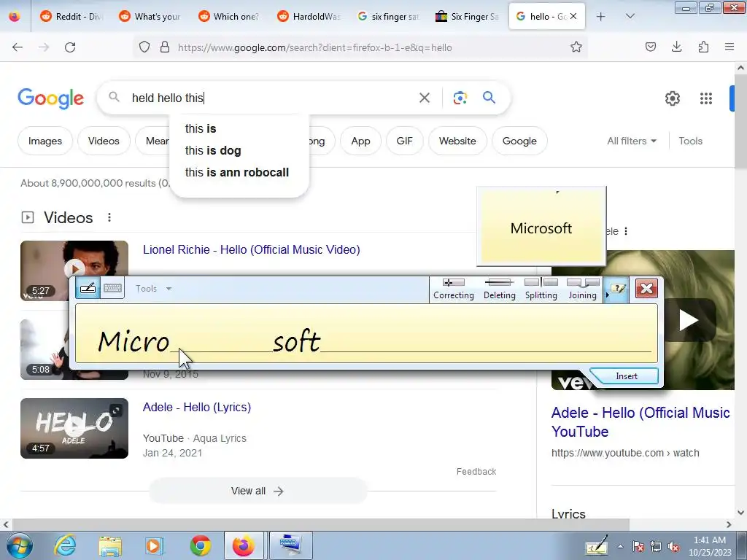Save page to Pocket
The width and height of the screenshot is (747, 560).
tap(650, 47)
